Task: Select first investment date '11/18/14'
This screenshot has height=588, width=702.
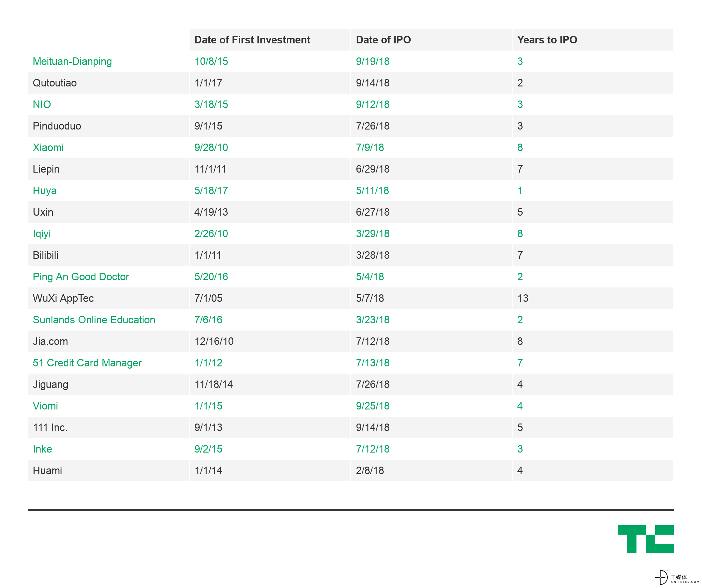Action: [213, 384]
